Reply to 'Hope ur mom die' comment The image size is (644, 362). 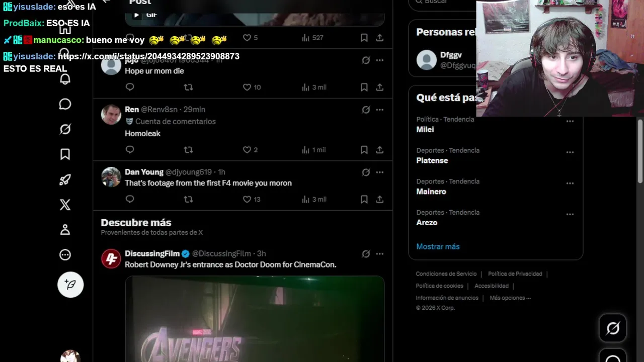(130, 87)
